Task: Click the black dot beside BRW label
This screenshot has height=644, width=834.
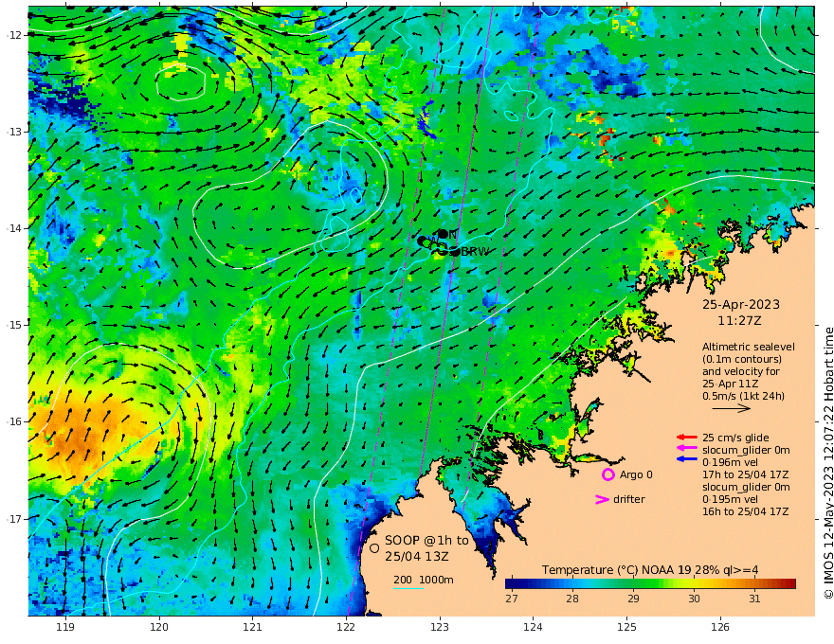Action: click(x=455, y=252)
